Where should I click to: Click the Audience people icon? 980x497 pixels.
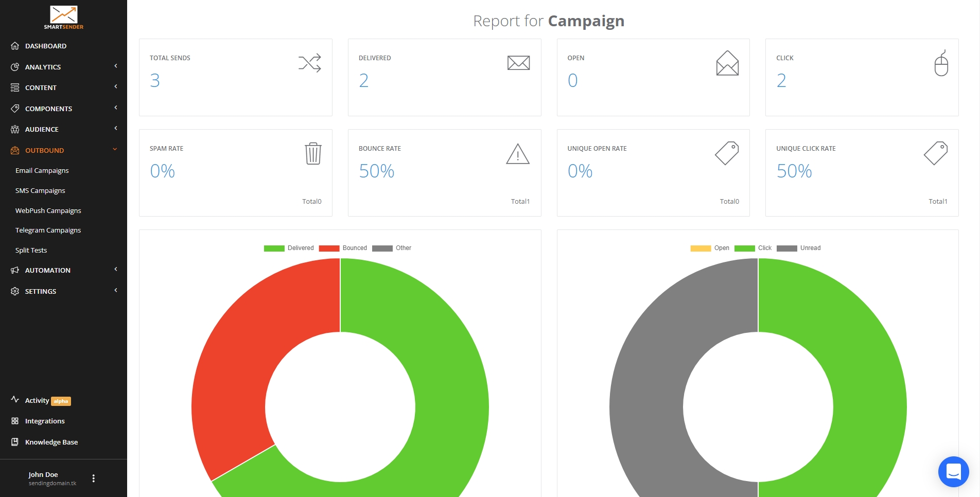[15, 129]
